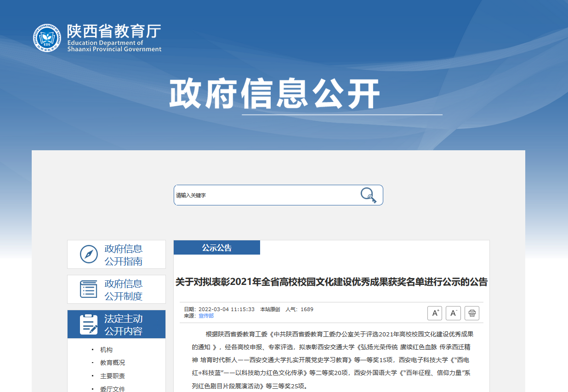Go to the 政府信息公开制度 text label
568x392 pixels.
[123, 290]
